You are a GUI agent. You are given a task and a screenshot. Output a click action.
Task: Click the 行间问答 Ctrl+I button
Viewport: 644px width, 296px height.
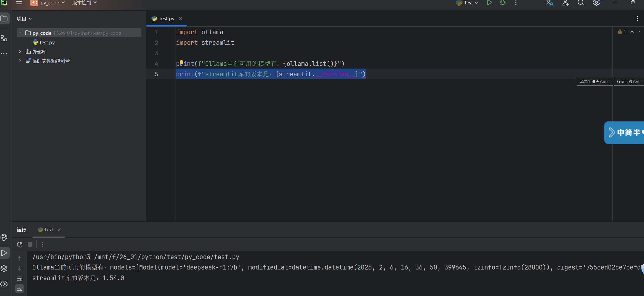[x=629, y=82]
